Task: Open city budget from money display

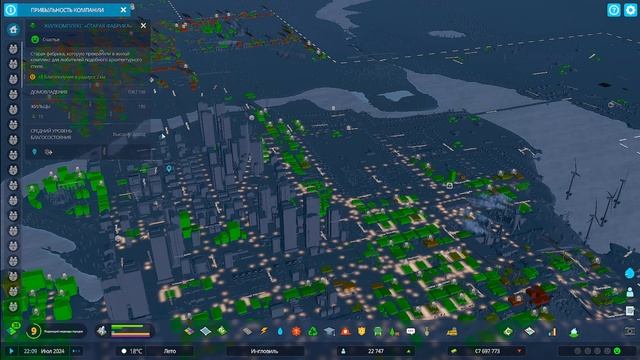Action: pyautogui.click(x=487, y=351)
